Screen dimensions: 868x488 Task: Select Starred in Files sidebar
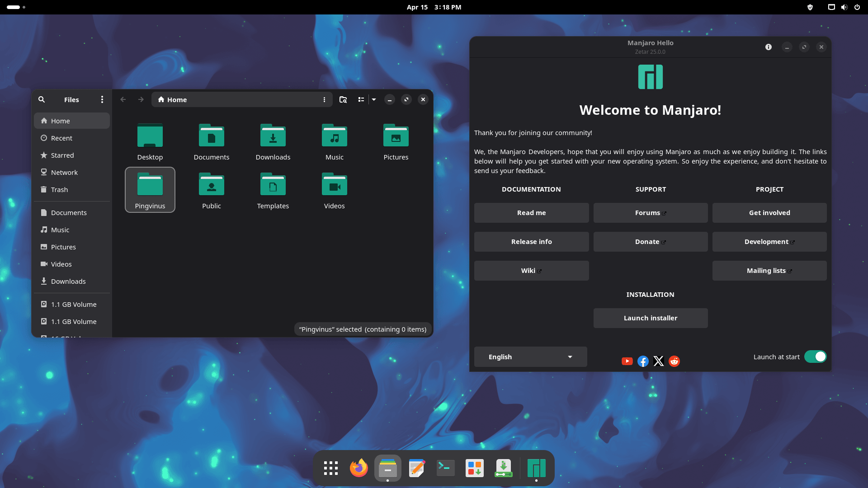pyautogui.click(x=72, y=155)
